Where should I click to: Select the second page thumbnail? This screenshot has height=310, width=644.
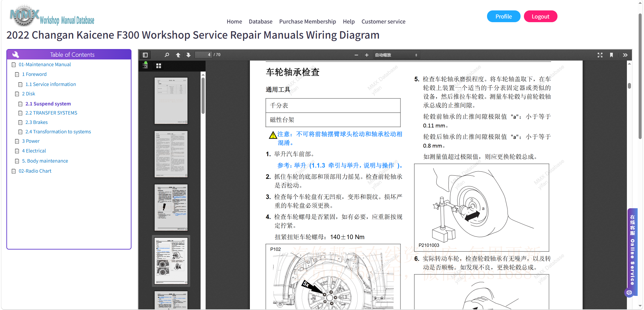coord(171,154)
